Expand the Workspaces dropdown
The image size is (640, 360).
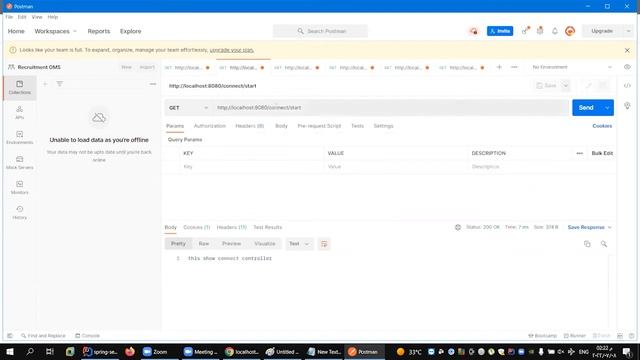(x=56, y=31)
